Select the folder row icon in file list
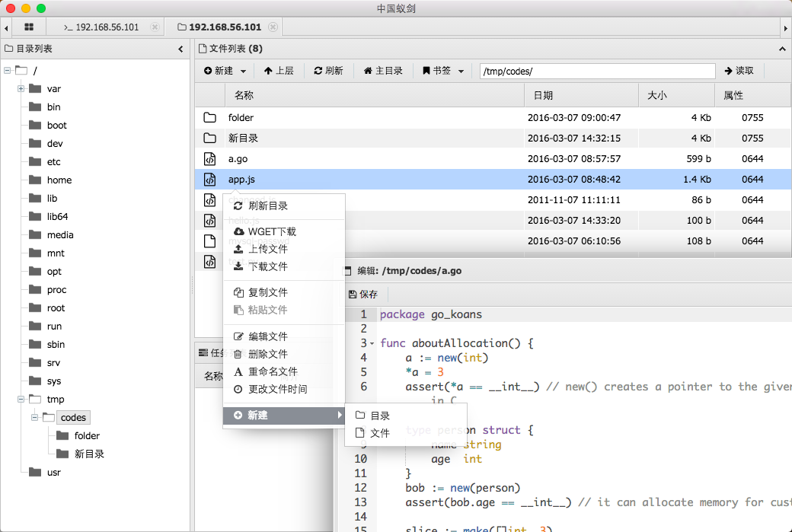The height and width of the screenshot is (532, 792). pos(209,118)
